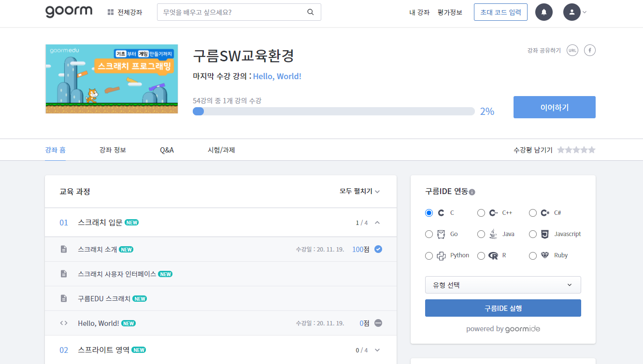Expand all sections with 모두 펼치기
The width and height of the screenshot is (643, 364).
click(x=360, y=191)
